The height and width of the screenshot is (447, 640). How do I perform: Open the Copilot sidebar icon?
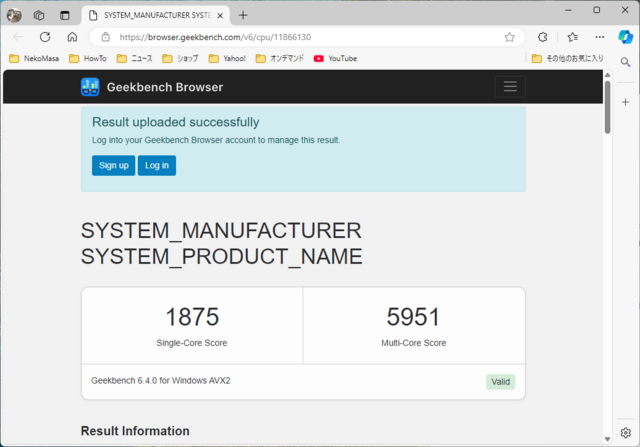(x=625, y=37)
